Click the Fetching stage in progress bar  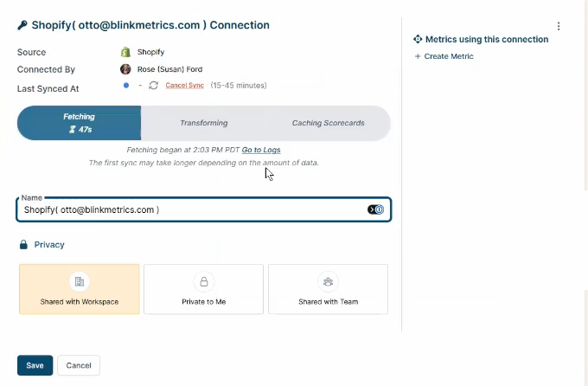[x=80, y=123]
